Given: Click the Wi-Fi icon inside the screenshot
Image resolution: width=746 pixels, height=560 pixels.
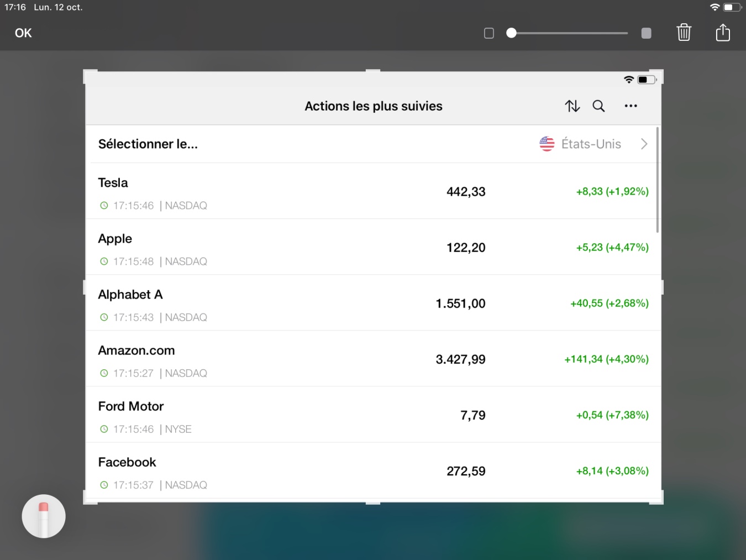Looking at the screenshot, I should coord(629,80).
